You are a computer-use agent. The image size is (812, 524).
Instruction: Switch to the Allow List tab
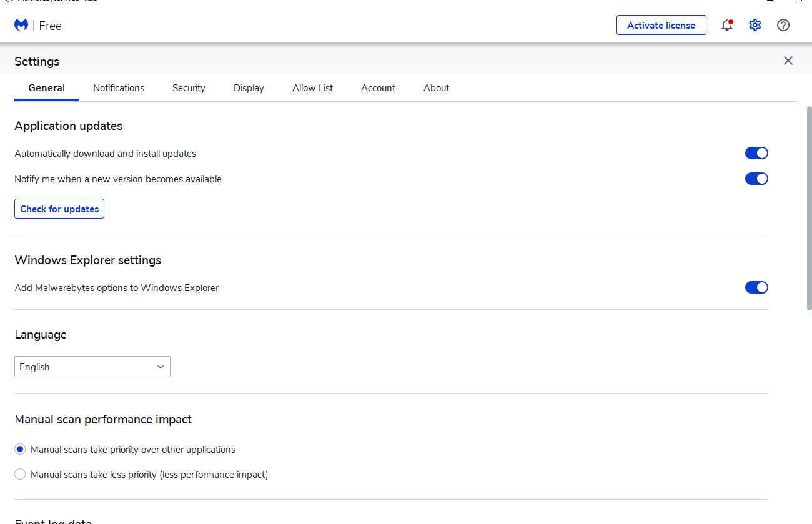(x=313, y=88)
